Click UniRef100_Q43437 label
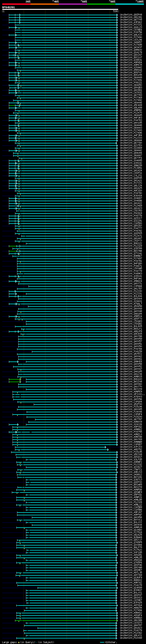 click(x=131, y=48)
